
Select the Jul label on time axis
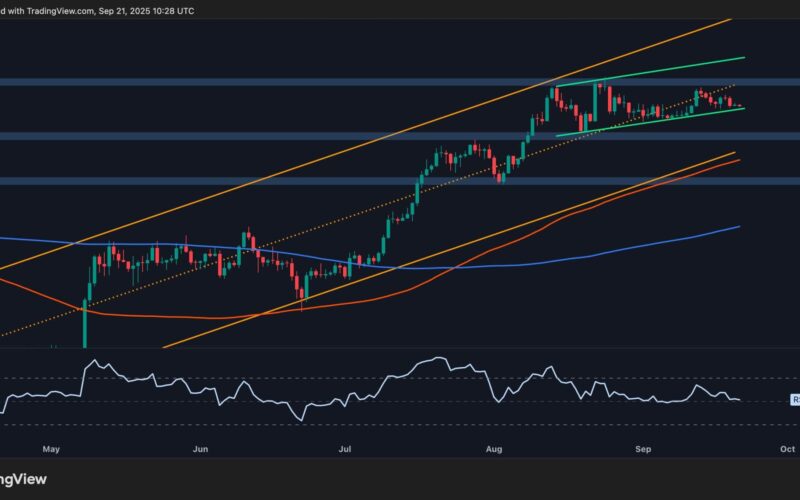pyautogui.click(x=346, y=450)
